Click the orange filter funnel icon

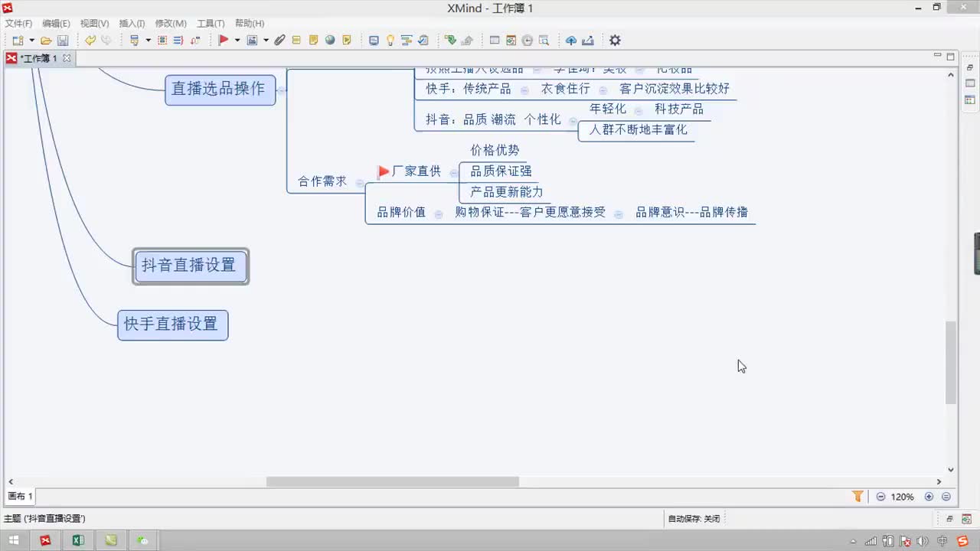(858, 497)
